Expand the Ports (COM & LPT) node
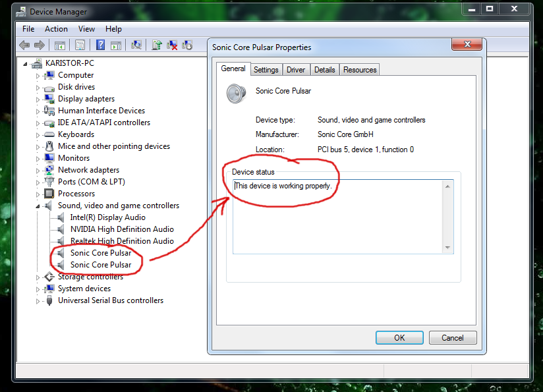 pos(38,182)
